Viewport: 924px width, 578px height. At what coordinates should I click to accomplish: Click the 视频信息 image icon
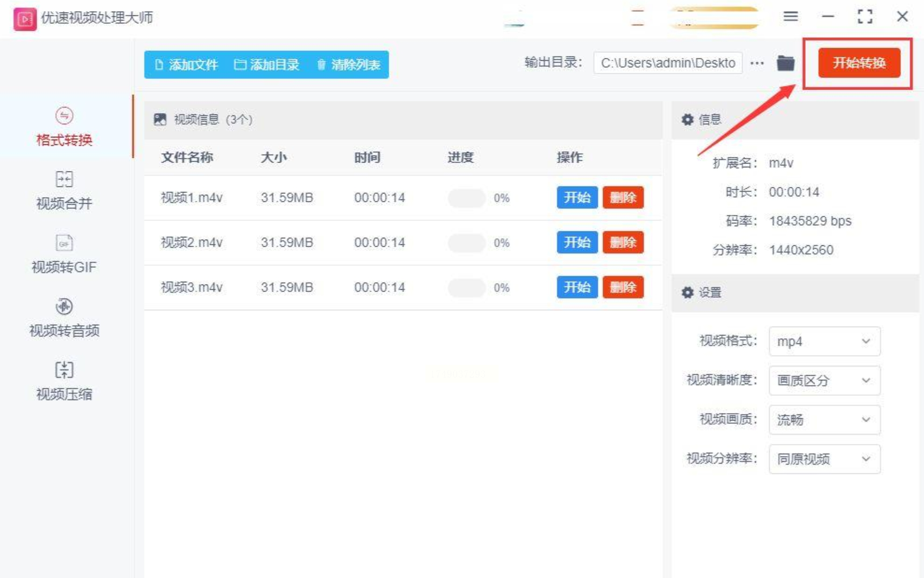[x=160, y=120]
